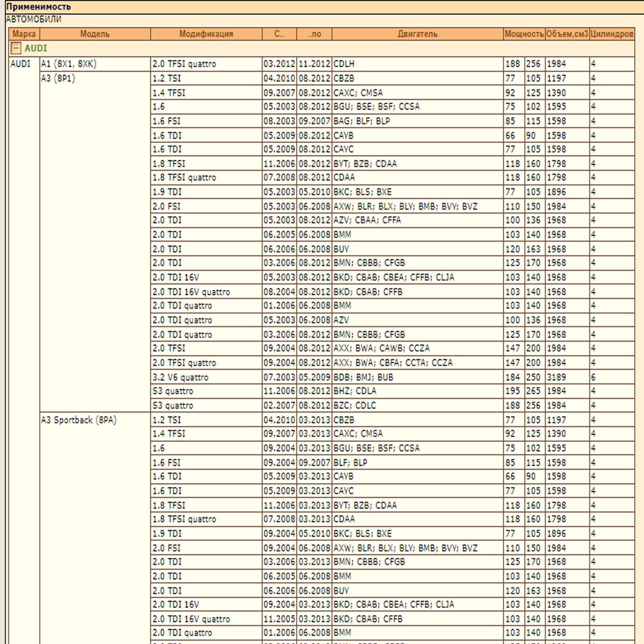This screenshot has height=644, width=644.
Task: Click the Цилиндров column header
Action: (x=612, y=34)
